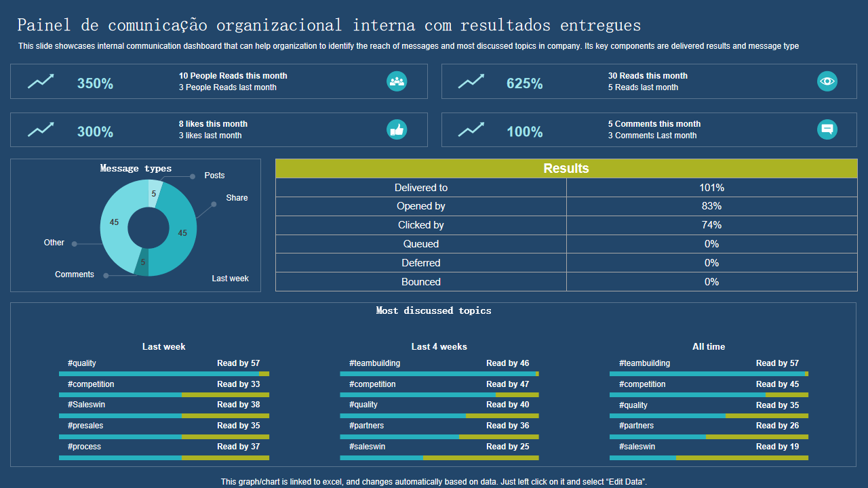The height and width of the screenshot is (488, 868).
Task: Click the Posts legend label
Action: click(214, 176)
